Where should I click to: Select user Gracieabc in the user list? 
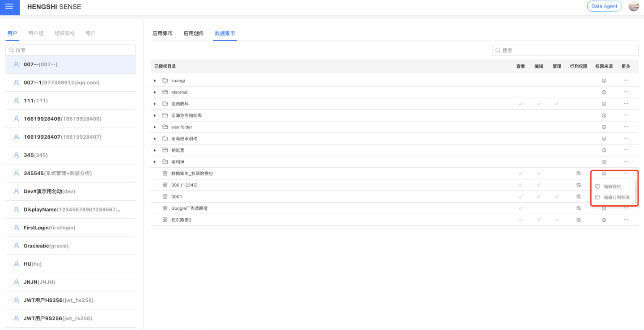coord(46,246)
